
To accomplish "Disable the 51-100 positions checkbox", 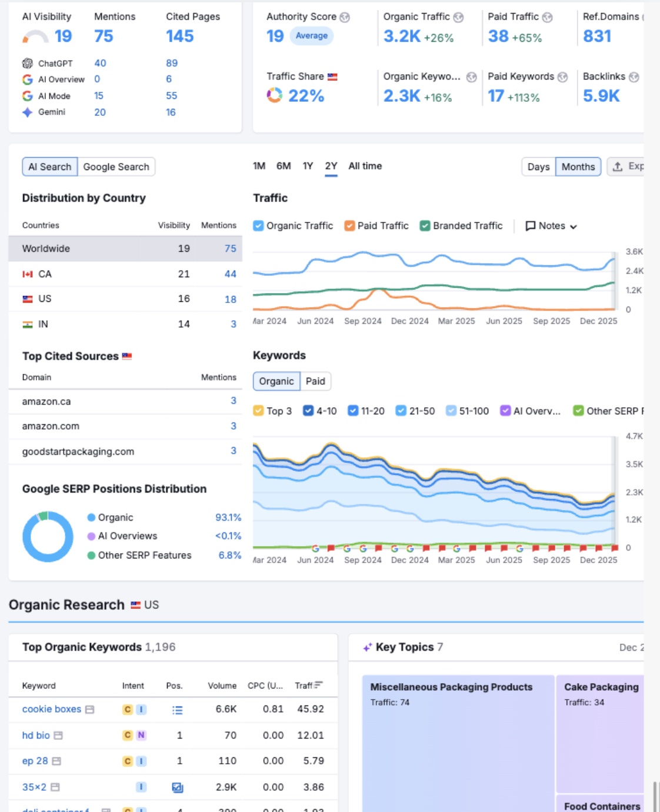I will tap(450, 411).
